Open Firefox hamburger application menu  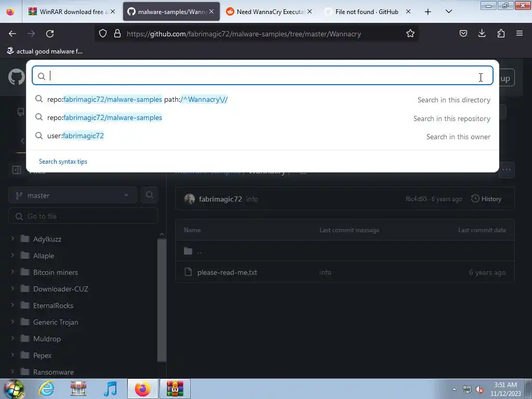click(519, 34)
